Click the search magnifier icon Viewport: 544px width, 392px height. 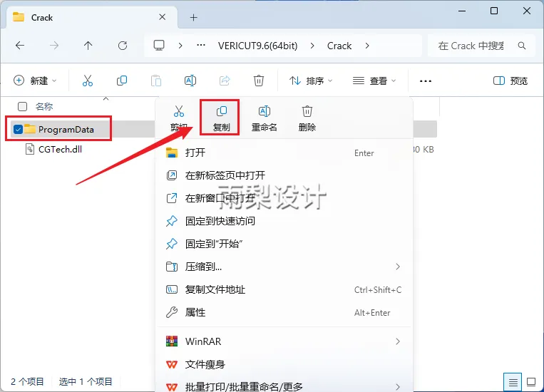pyautogui.click(x=521, y=46)
